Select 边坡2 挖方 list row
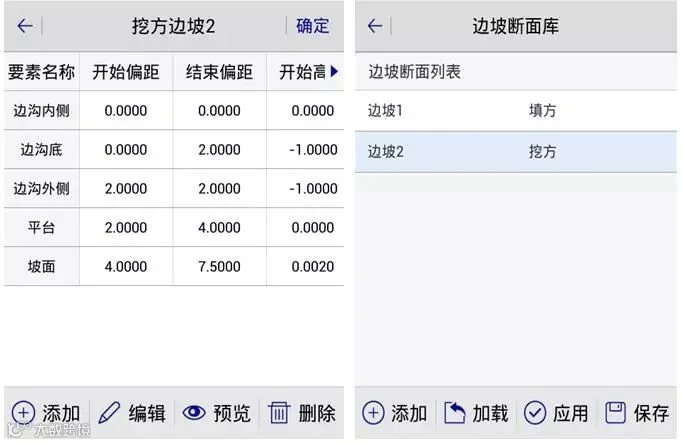 click(x=516, y=152)
